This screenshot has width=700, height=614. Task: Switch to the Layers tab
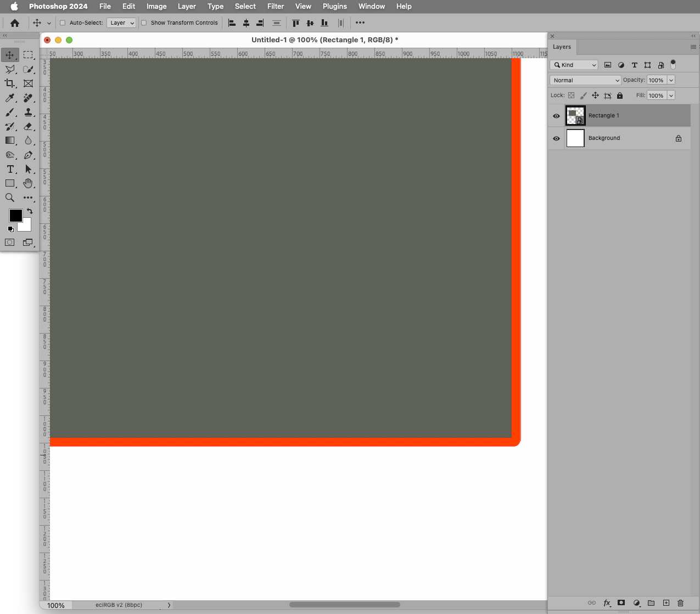tap(562, 47)
